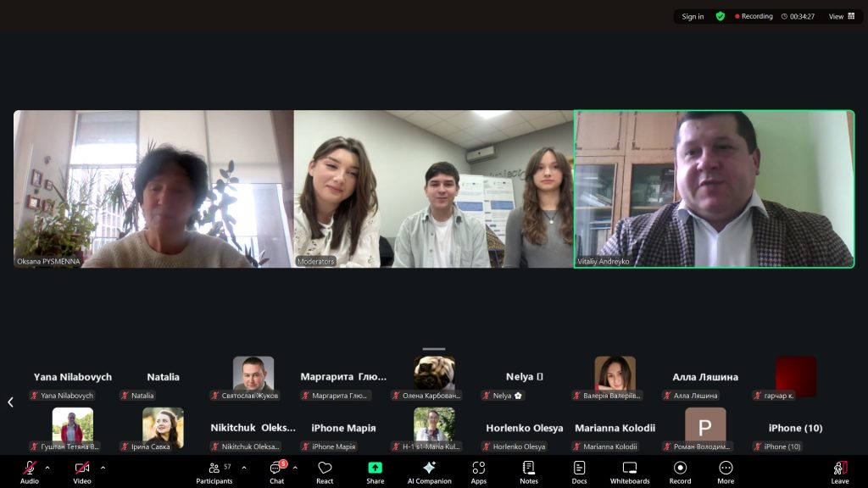Expand video options arrow beside Video
The image size is (868, 488).
click(x=103, y=468)
